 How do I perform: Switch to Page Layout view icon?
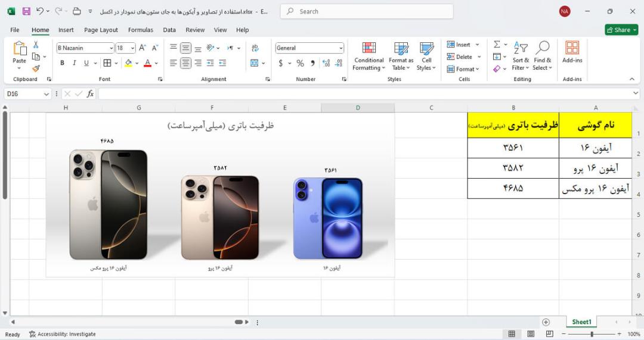pyautogui.click(x=531, y=334)
